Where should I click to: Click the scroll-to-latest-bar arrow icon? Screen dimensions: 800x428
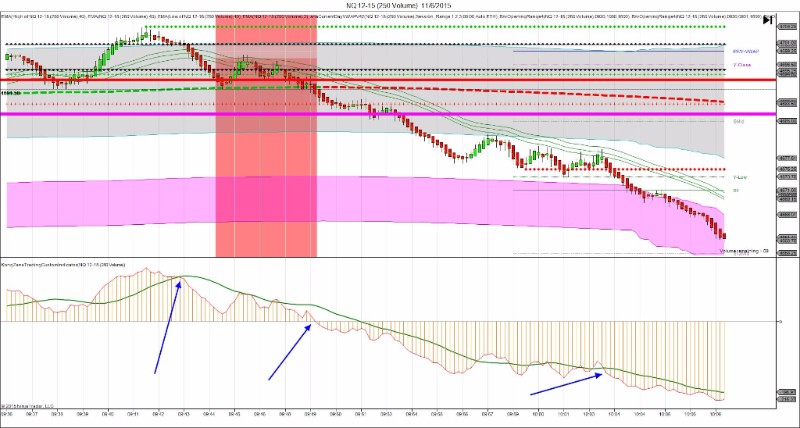pyautogui.click(x=767, y=20)
